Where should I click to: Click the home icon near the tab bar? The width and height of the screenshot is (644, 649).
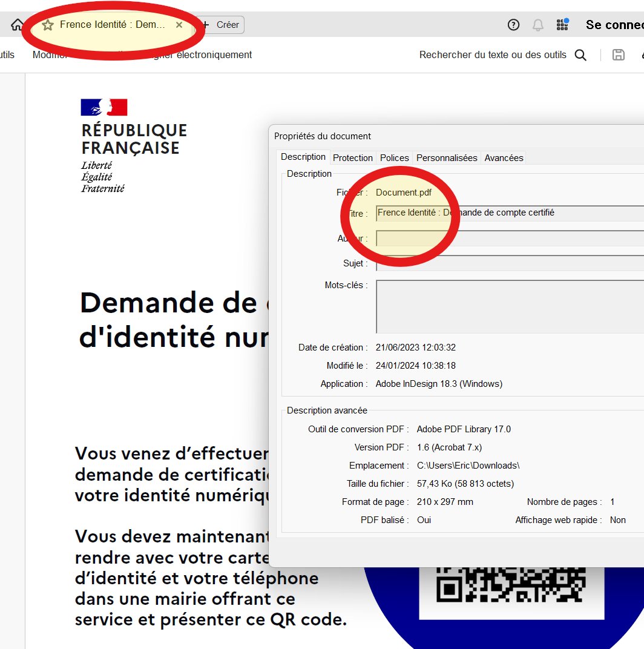[x=16, y=24]
